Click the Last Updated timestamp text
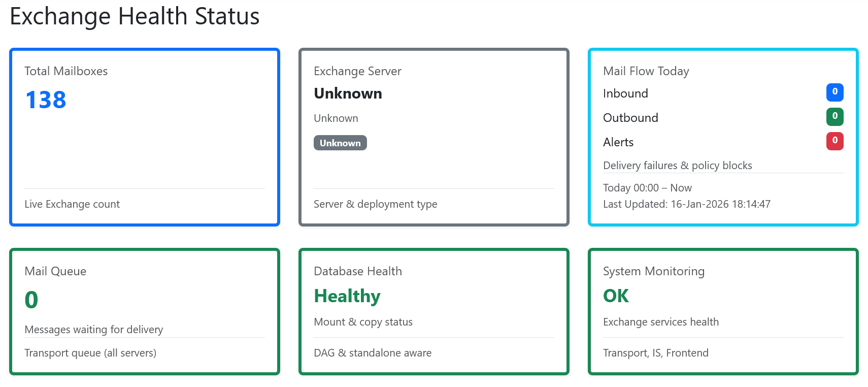 [686, 204]
